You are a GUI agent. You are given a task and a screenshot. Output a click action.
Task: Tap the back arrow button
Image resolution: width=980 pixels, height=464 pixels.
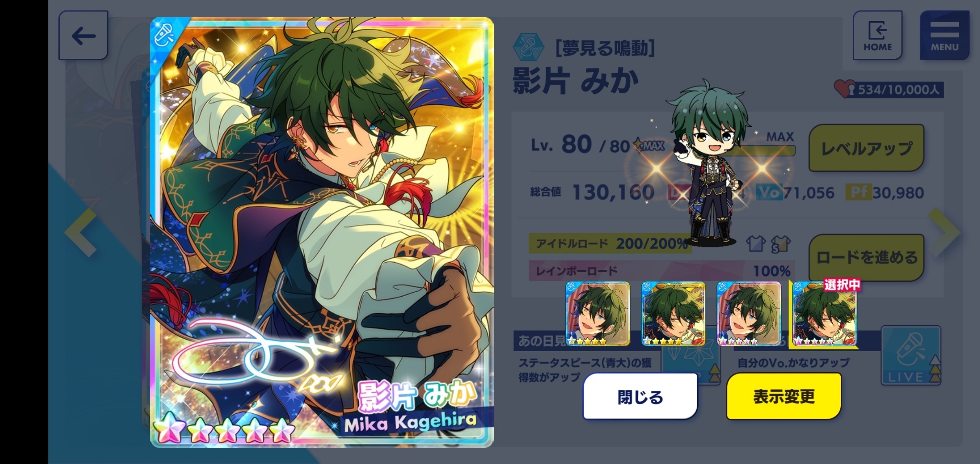[x=83, y=35]
